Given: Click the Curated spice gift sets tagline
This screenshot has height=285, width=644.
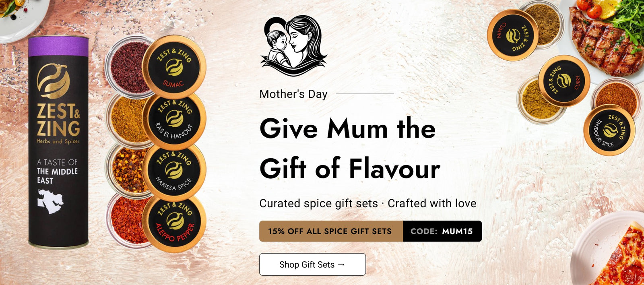Looking at the screenshot, I should pos(368,203).
